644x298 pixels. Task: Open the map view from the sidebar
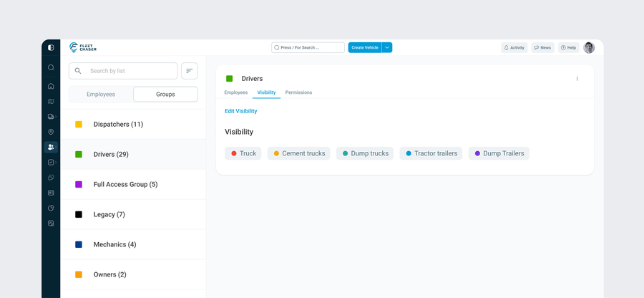click(51, 102)
